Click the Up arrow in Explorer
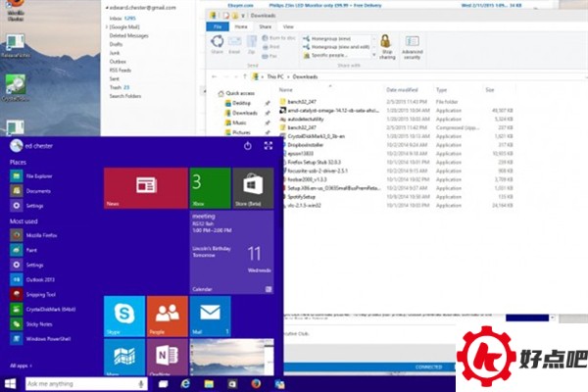Viewport: 588px width, 392px height. (244, 76)
